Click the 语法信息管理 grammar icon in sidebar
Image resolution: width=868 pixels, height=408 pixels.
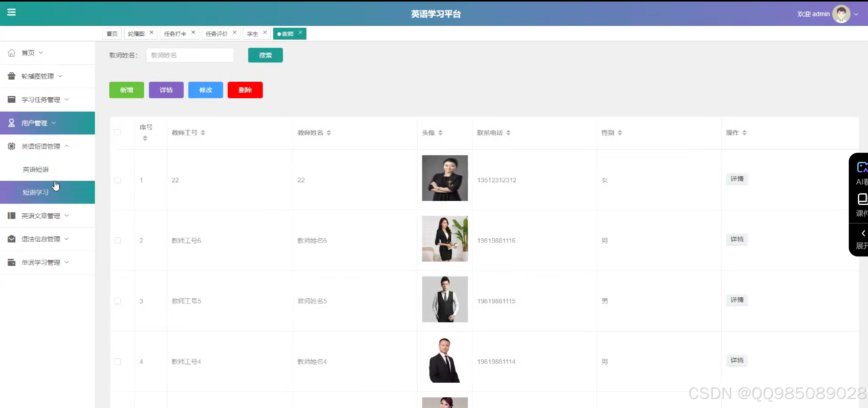11,239
